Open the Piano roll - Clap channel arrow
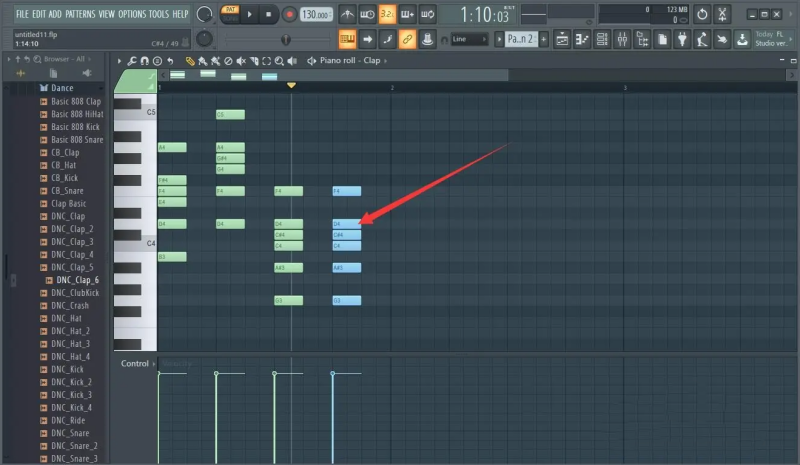The height and width of the screenshot is (465, 800). 385,61
